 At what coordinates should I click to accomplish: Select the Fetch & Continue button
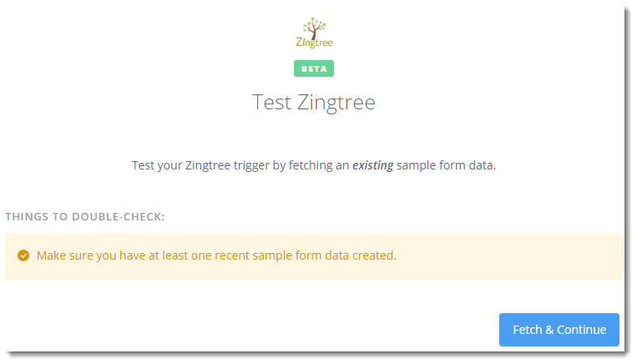pos(559,330)
